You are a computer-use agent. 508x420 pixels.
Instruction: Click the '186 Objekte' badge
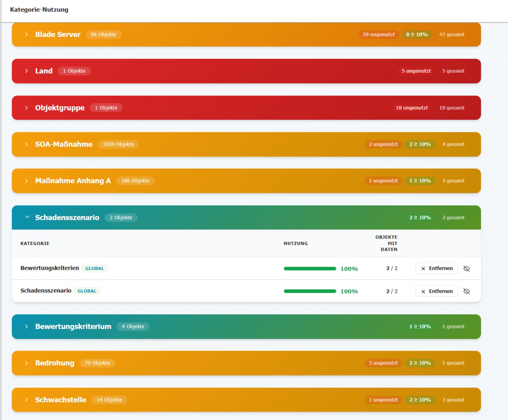[135, 181]
